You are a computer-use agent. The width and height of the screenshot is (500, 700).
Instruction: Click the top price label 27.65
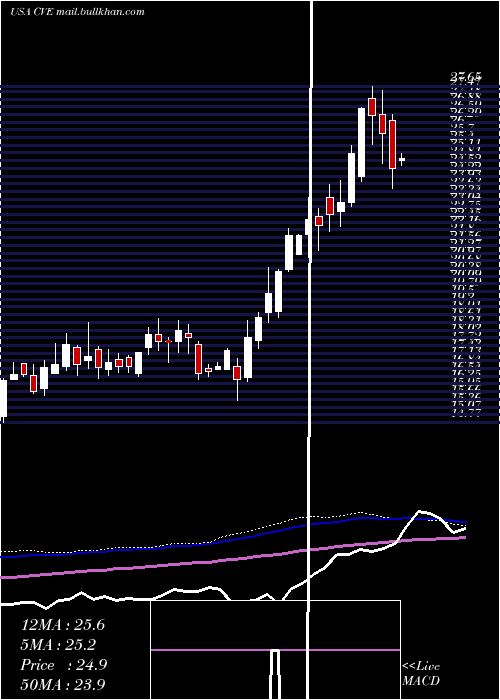pyautogui.click(x=465, y=79)
